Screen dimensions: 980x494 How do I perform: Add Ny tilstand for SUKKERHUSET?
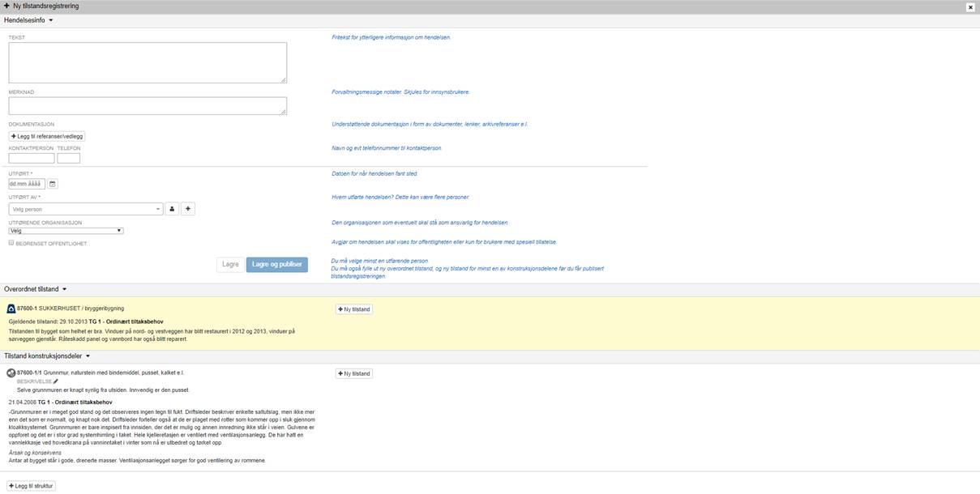[354, 309]
